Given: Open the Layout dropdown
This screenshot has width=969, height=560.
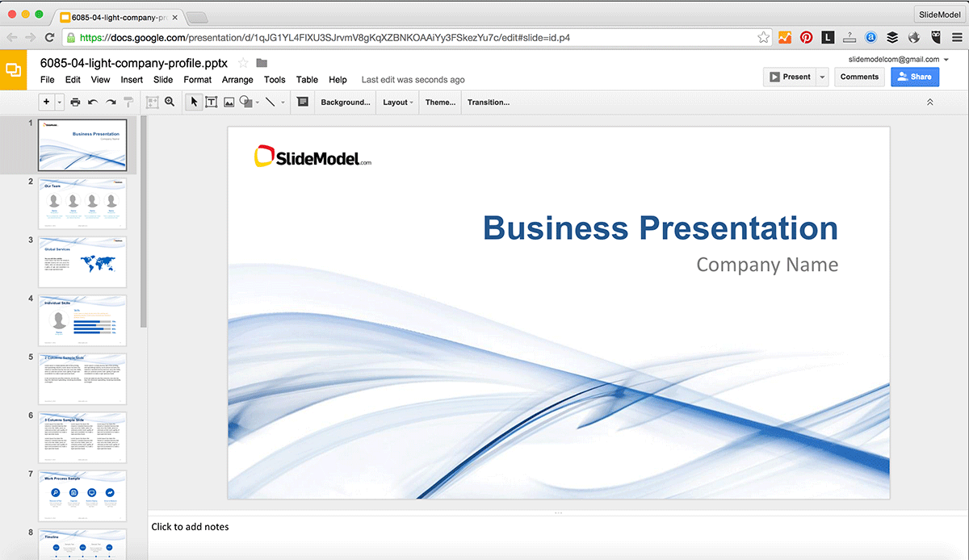Looking at the screenshot, I should coord(396,102).
